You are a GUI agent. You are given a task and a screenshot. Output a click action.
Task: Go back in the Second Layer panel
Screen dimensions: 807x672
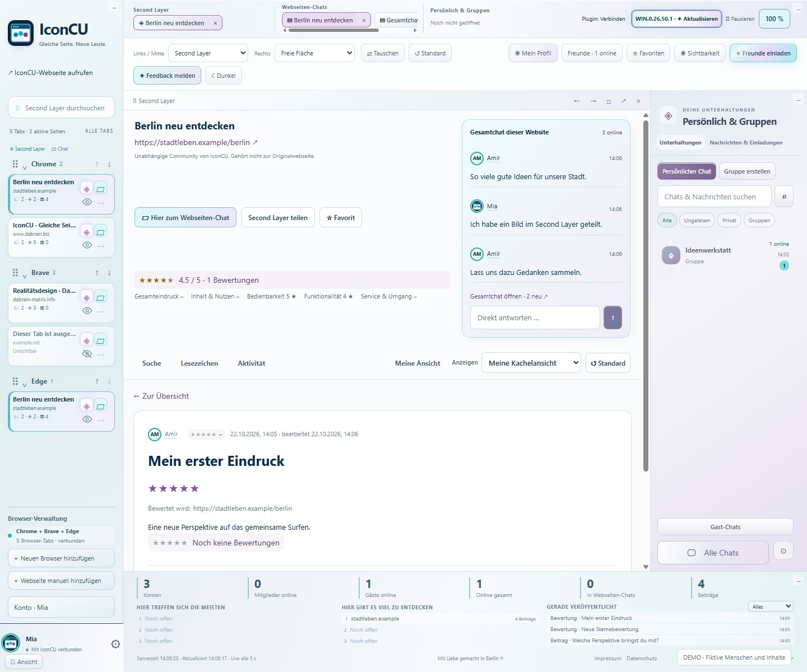click(577, 101)
